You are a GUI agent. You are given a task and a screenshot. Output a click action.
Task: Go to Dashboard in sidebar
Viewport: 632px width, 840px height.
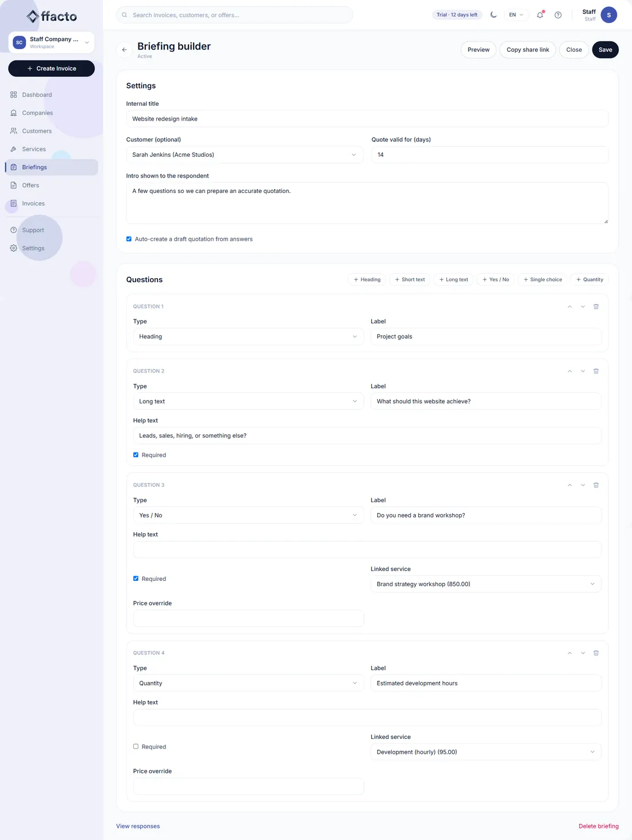[x=51, y=95]
